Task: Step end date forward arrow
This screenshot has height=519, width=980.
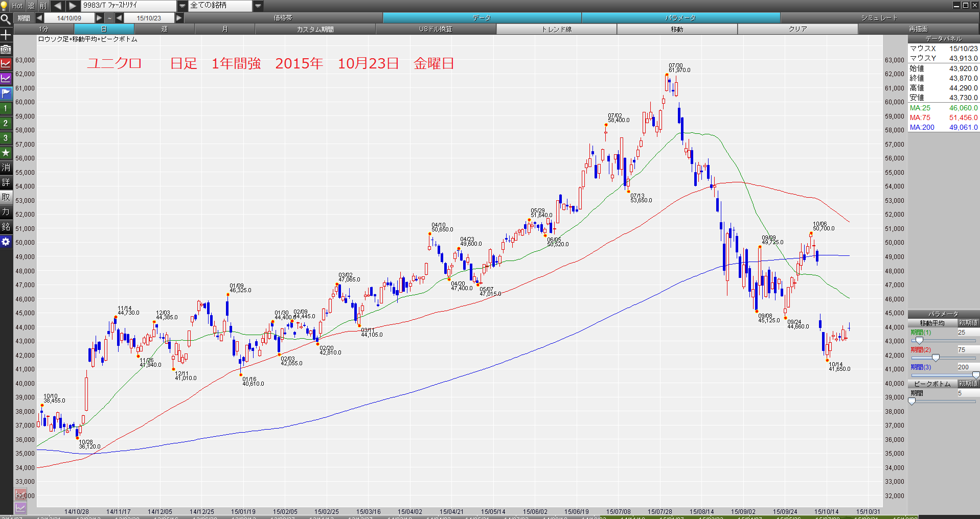Action: (179, 18)
